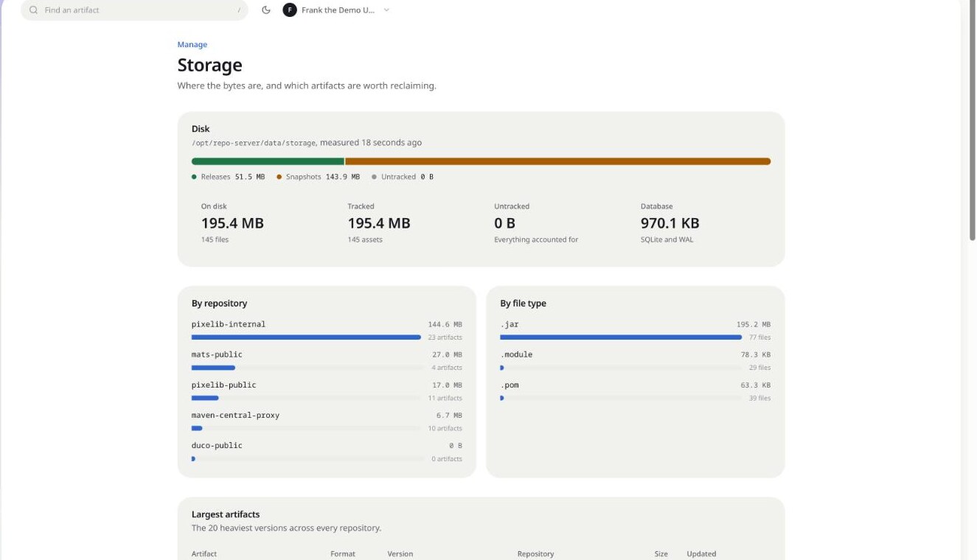The width and height of the screenshot is (977, 560).
Task: Click the On disk 195.4 MB value
Action: pyautogui.click(x=232, y=223)
